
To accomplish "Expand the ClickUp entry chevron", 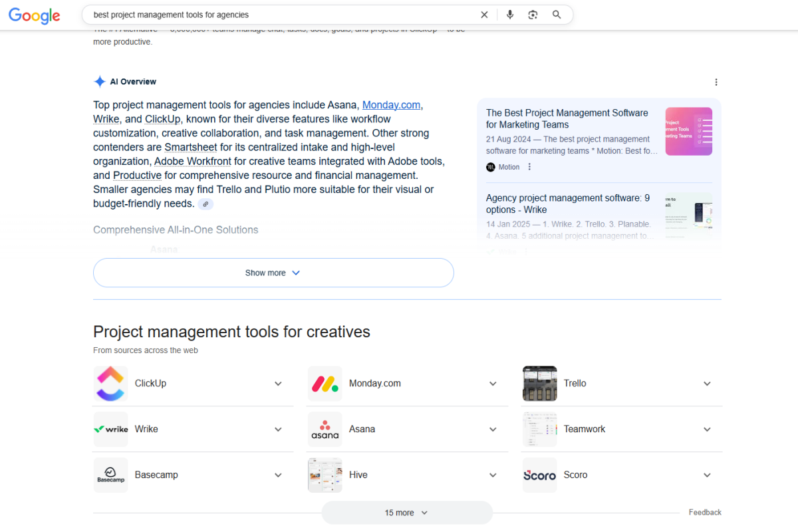I will click(x=279, y=384).
